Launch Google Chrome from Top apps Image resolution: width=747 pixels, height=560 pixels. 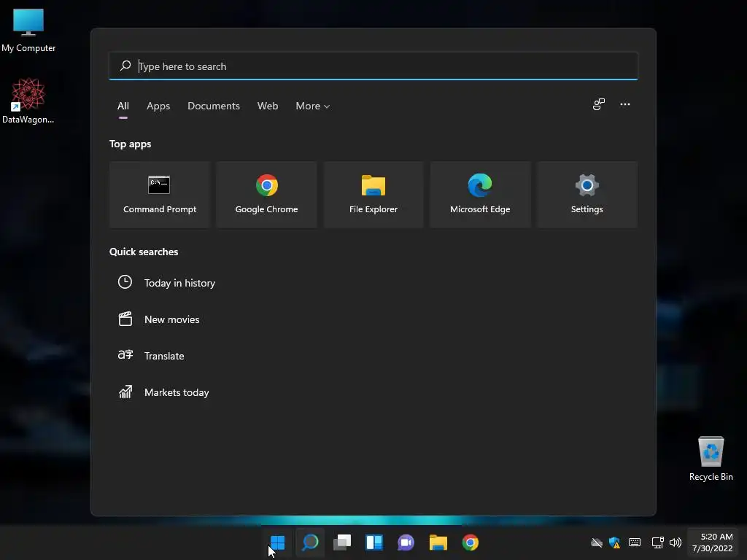(x=266, y=195)
